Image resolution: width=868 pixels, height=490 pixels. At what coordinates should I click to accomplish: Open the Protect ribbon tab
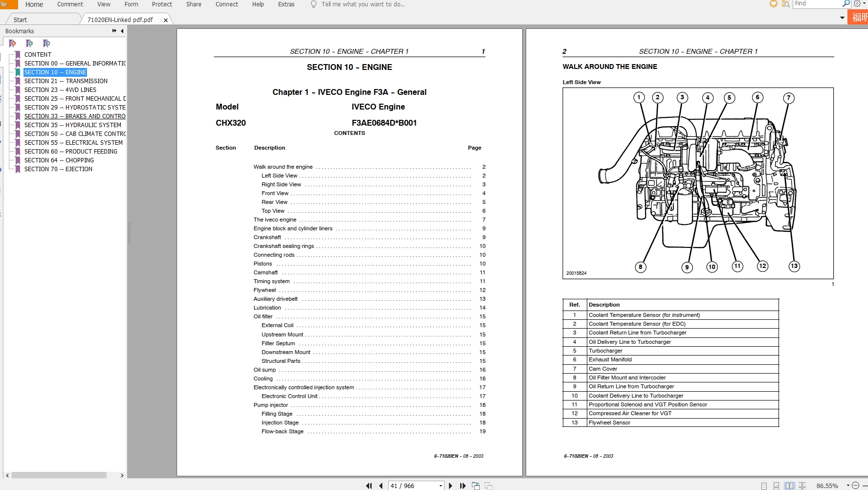click(162, 4)
